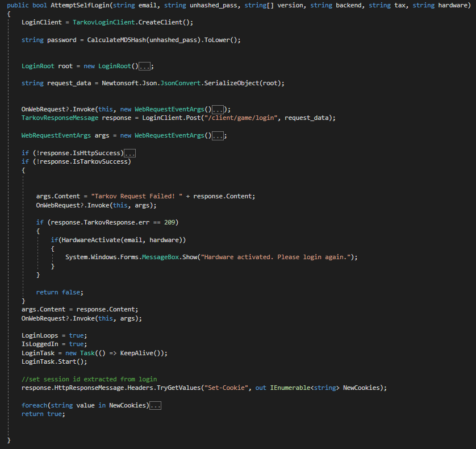Click the JsonConvert class reference
Viewport: 476px width, 449px height.
[x=181, y=83]
